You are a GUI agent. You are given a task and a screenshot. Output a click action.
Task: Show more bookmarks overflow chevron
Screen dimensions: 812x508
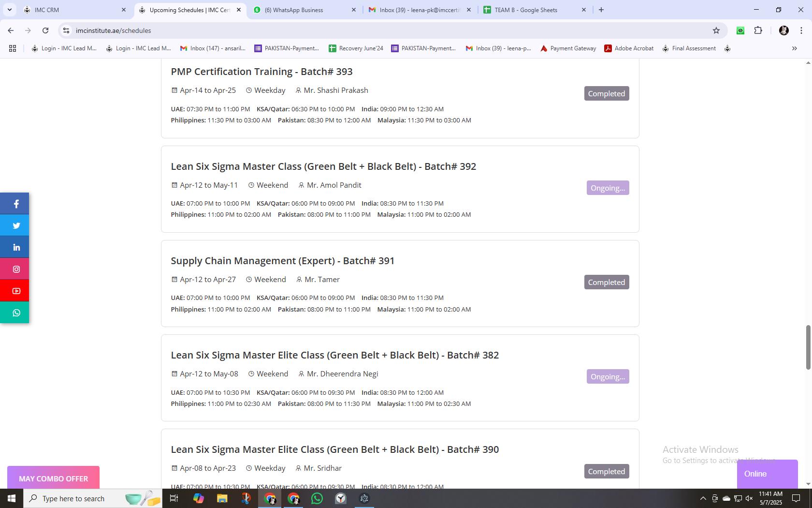coord(794,48)
